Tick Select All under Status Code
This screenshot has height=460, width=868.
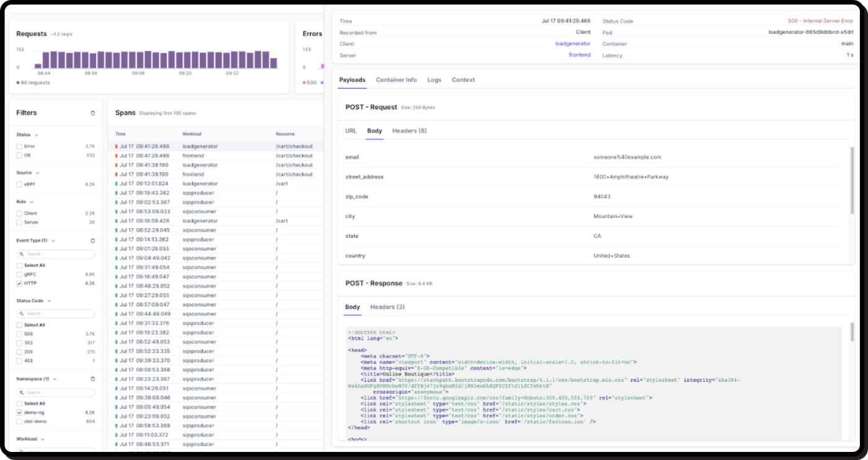[19, 325]
